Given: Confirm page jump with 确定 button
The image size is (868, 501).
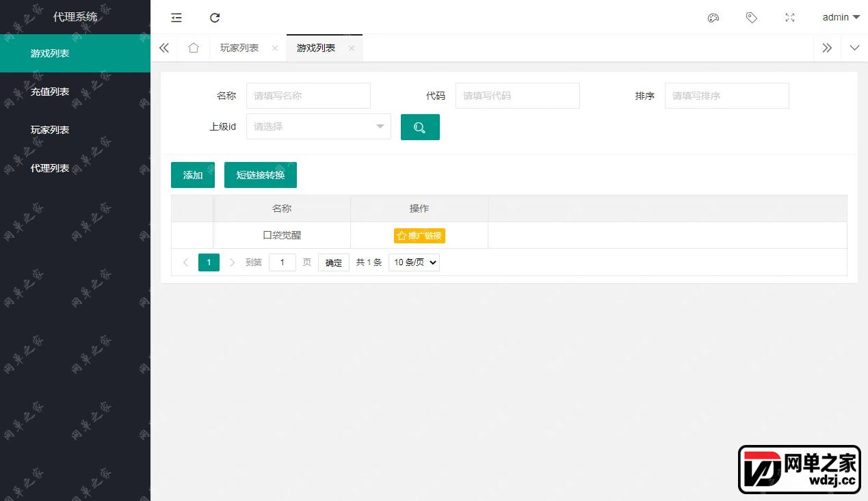Looking at the screenshot, I should 334,262.
